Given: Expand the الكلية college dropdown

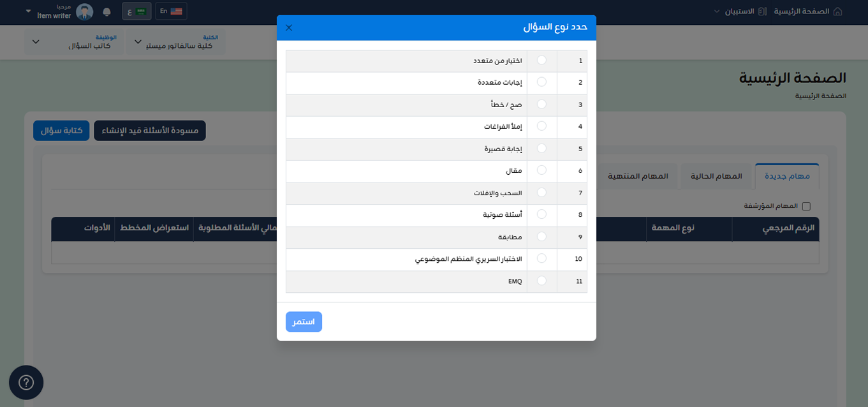Looking at the screenshot, I should [x=175, y=41].
